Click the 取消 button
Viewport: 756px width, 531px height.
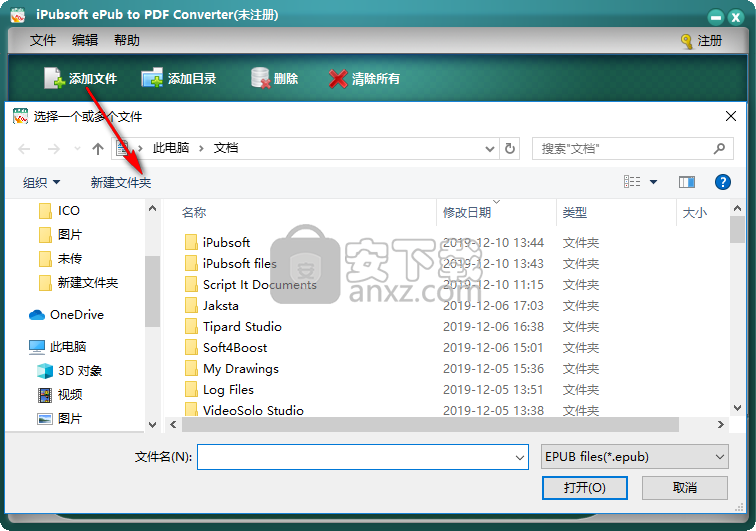pos(685,488)
